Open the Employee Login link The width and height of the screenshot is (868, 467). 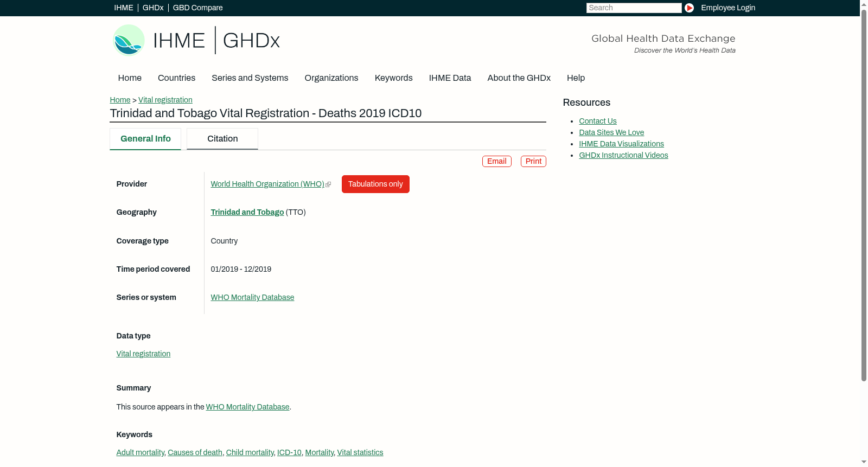tap(728, 8)
